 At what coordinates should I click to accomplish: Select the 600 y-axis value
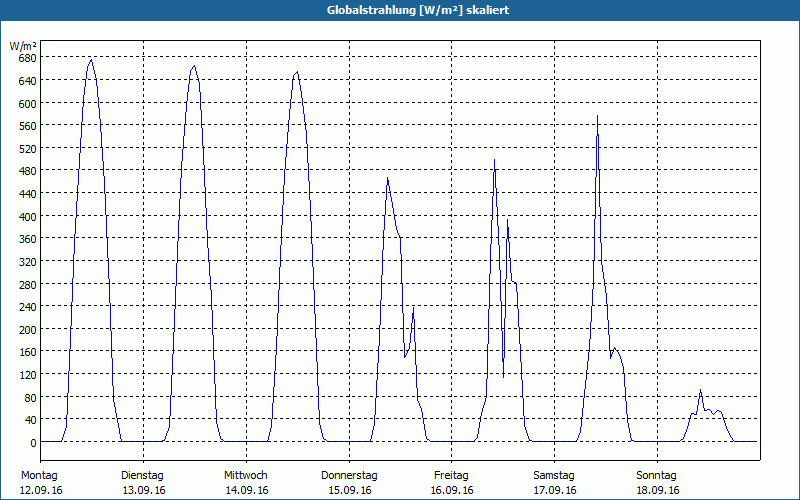point(27,103)
